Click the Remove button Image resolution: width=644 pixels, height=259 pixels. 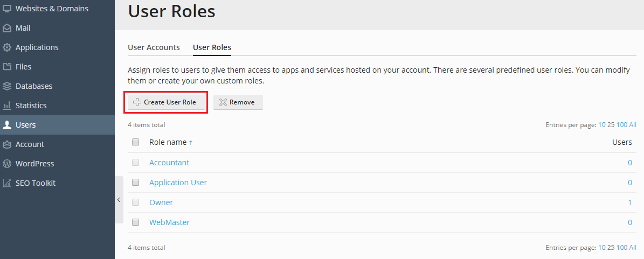tap(238, 102)
